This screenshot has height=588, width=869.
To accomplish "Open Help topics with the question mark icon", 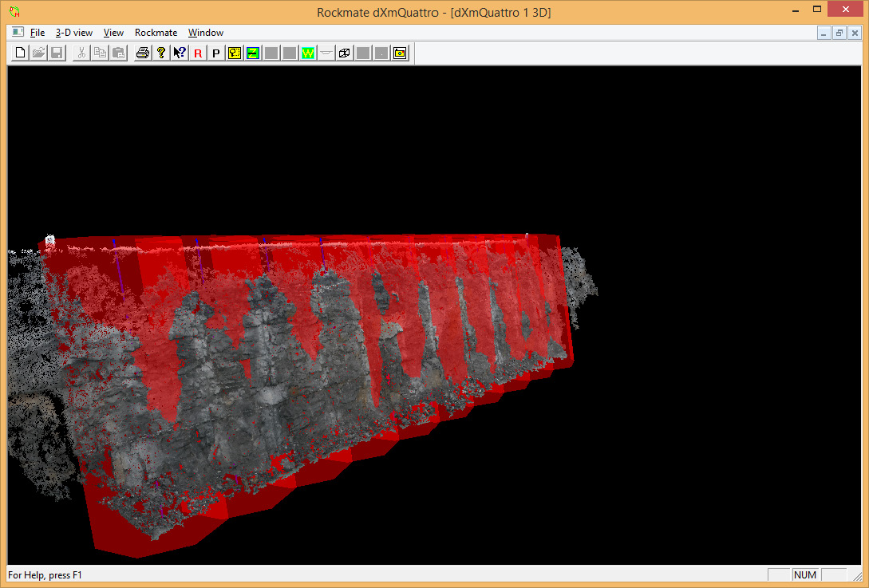I will click(x=161, y=52).
